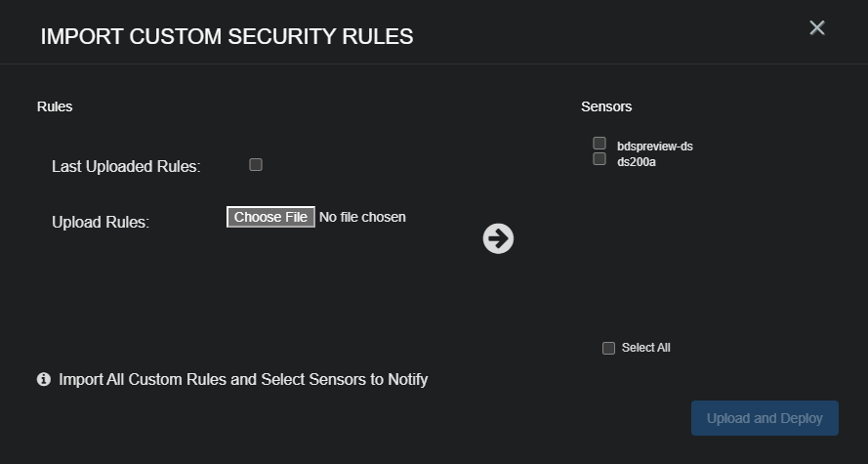Click the info icon beside the import hint
The height and width of the screenshot is (464, 868).
(x=44, y=379)
